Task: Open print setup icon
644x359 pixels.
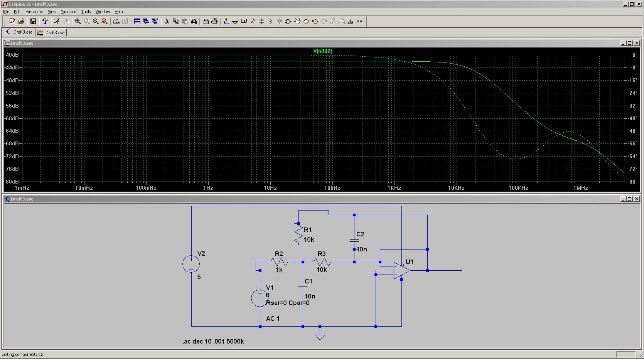Action: [x=206, y=22]
